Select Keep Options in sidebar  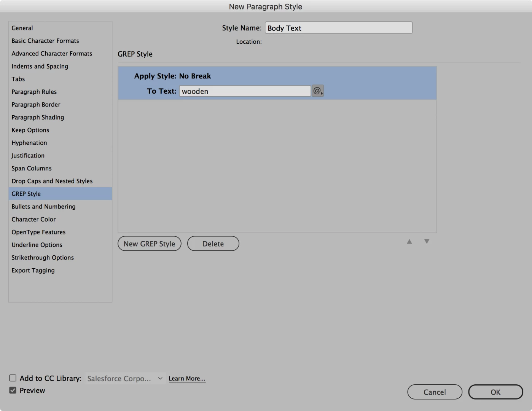(x=60, y=130)
